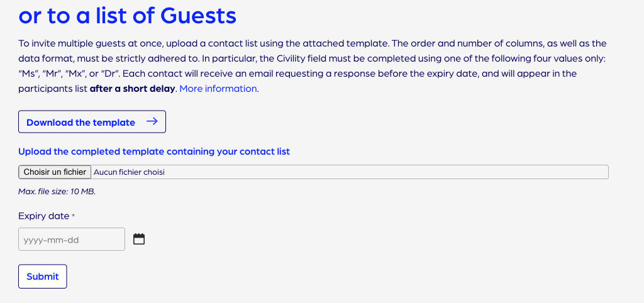
Task: Select the Upload the completed template label
Action: [154, 151]
